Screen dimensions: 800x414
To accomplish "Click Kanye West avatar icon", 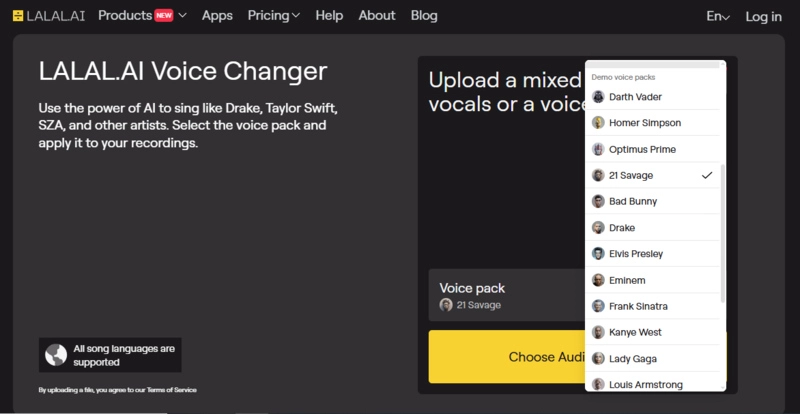I will point(598,332).
